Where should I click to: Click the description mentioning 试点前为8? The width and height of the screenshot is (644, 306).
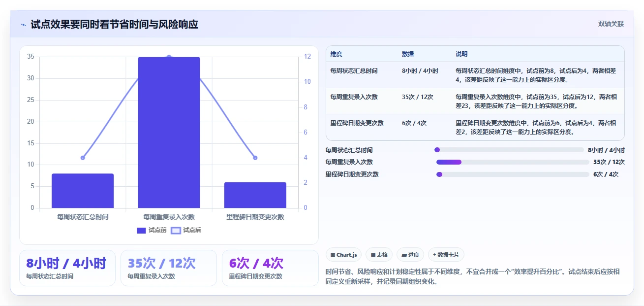coord(536,75)
